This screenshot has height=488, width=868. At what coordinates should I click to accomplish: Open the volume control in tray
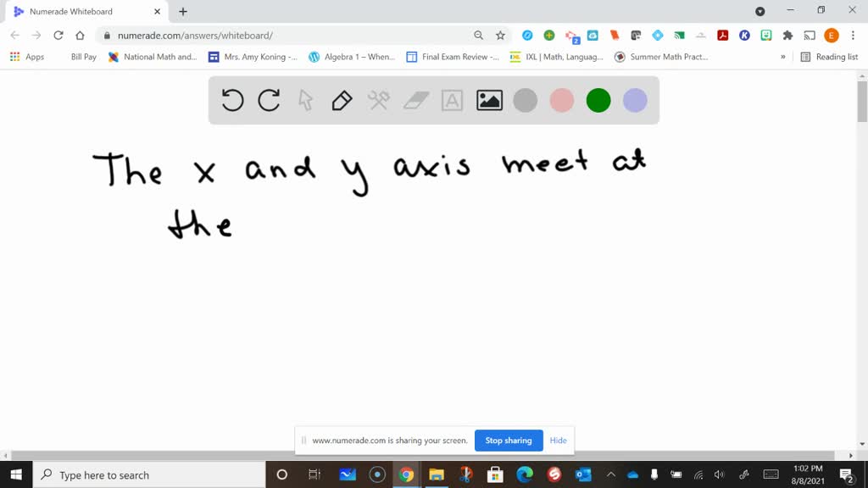point(719,474)
